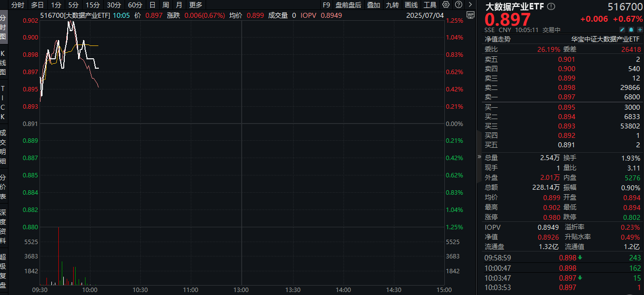This screenshot has height=295, width=644.
Task: Click the 叠加 overlay button
Action: point(374,4)
